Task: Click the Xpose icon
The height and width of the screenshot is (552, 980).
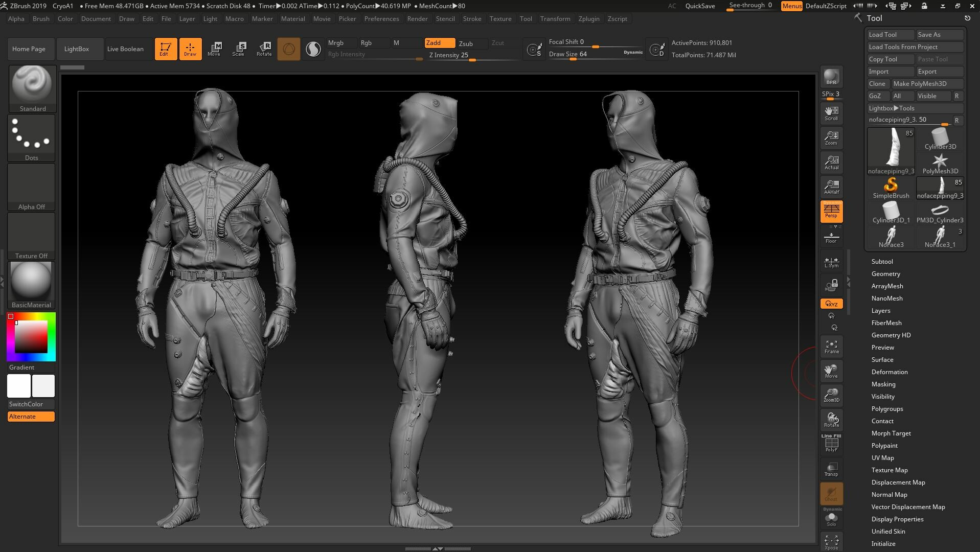Action: click(831, 542)
